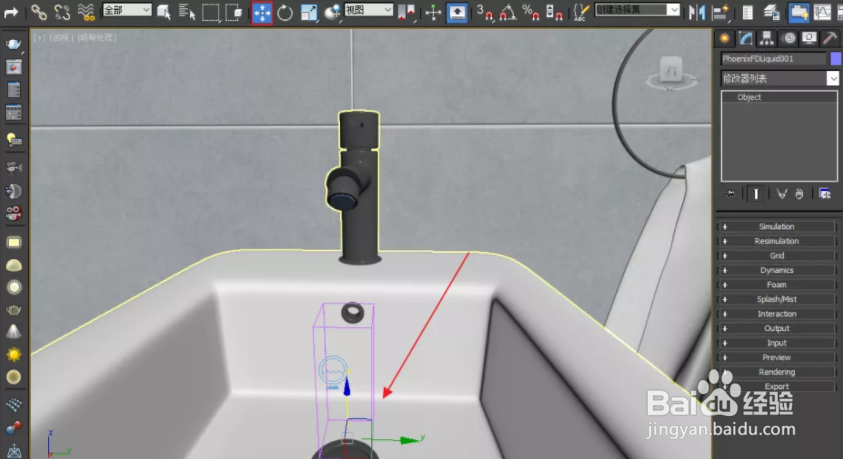Select Object in the modifier stack
843x459 pixels.
pyautogui.click(x=779, y=97)
